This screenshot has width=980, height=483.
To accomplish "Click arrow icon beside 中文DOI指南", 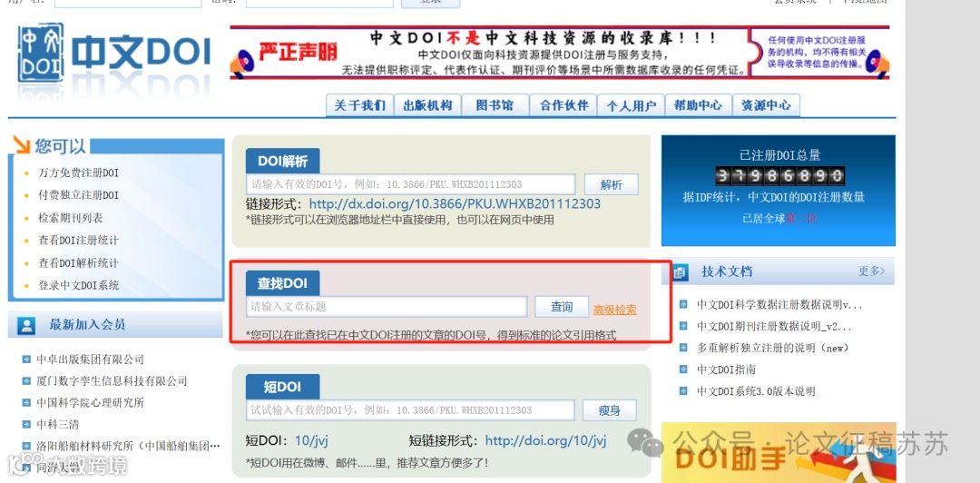I will click(683, 370).
